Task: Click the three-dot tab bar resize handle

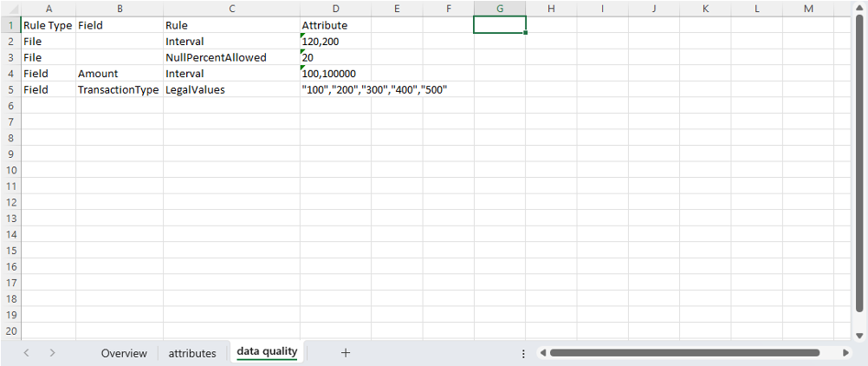Action: [x=523, y=353]
